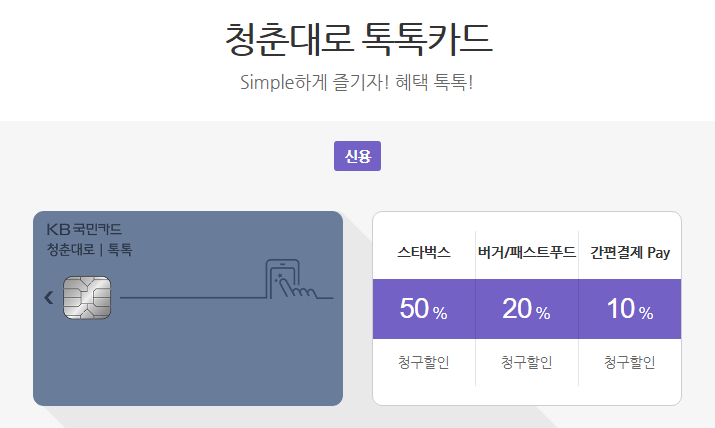This screenshot has height=428, width=715.
Task: Click 청구할인 under the 스타벅스 column
Action: click(423, 362)
